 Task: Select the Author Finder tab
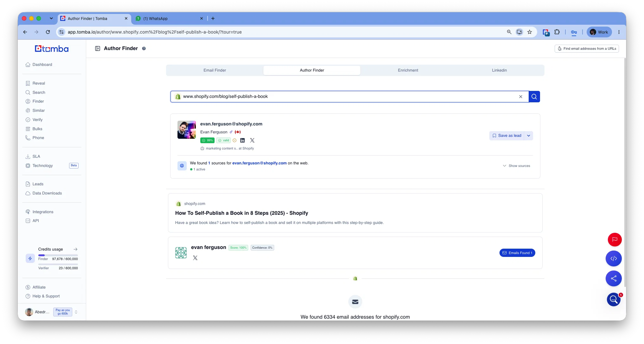pyautogui.click(x=312, y=70)
